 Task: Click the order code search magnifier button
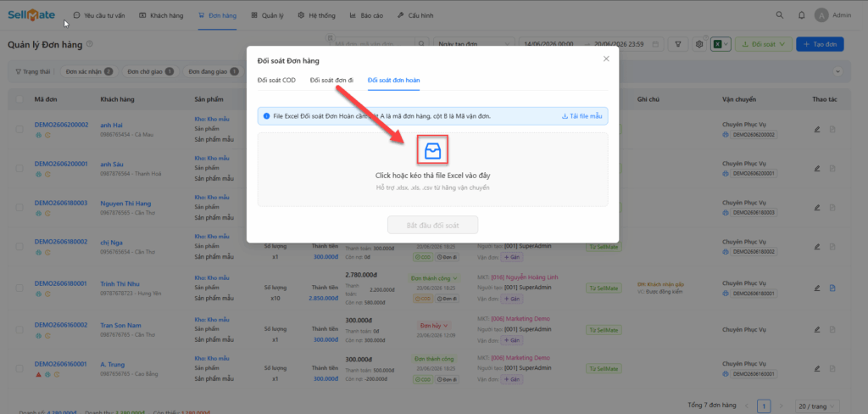coord(422,44)
